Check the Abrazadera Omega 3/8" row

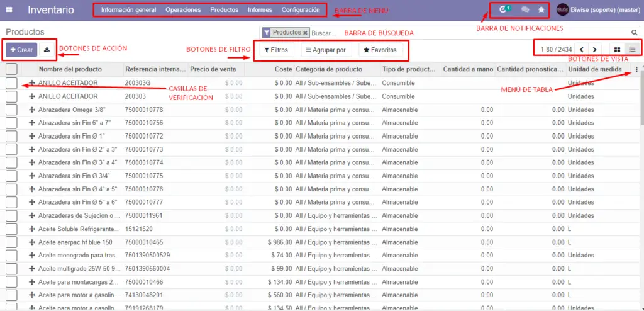[x=11, y=110]
